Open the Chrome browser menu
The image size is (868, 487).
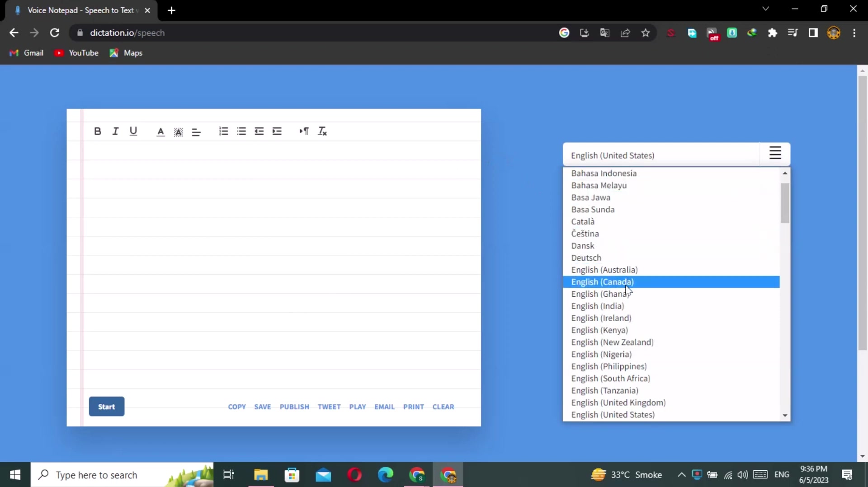point(855,33)
